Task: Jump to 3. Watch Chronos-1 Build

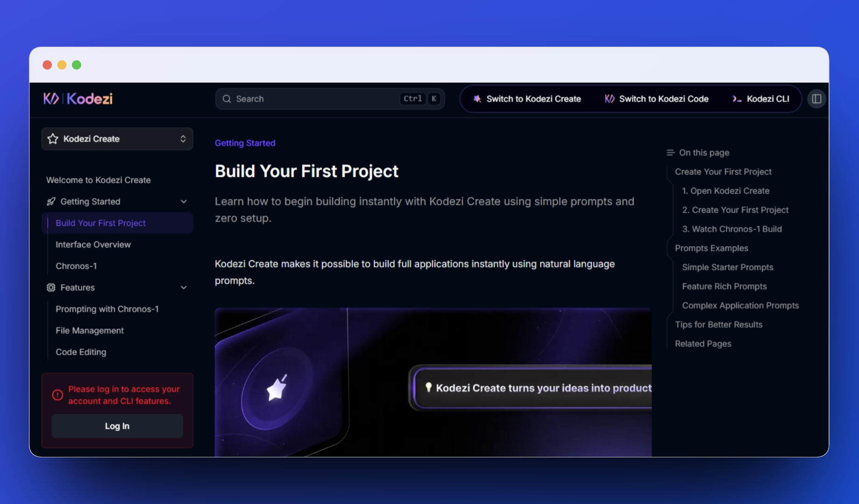Action: click(732, 229)
